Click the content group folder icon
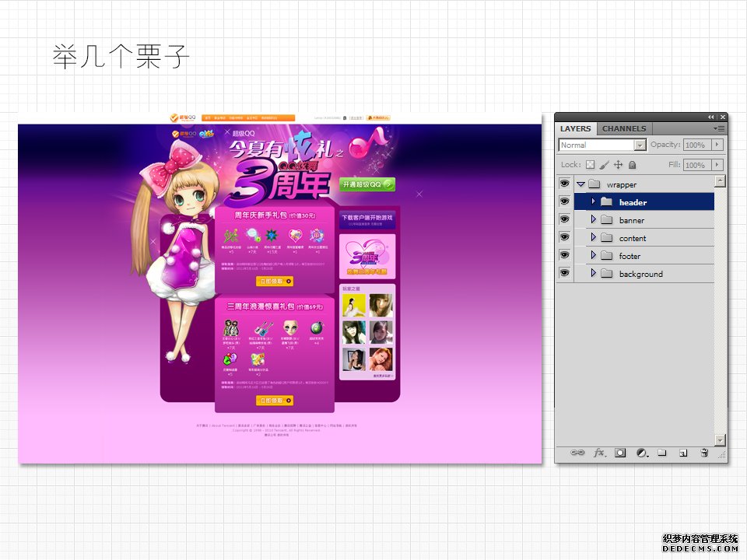 tap(606, 238)
